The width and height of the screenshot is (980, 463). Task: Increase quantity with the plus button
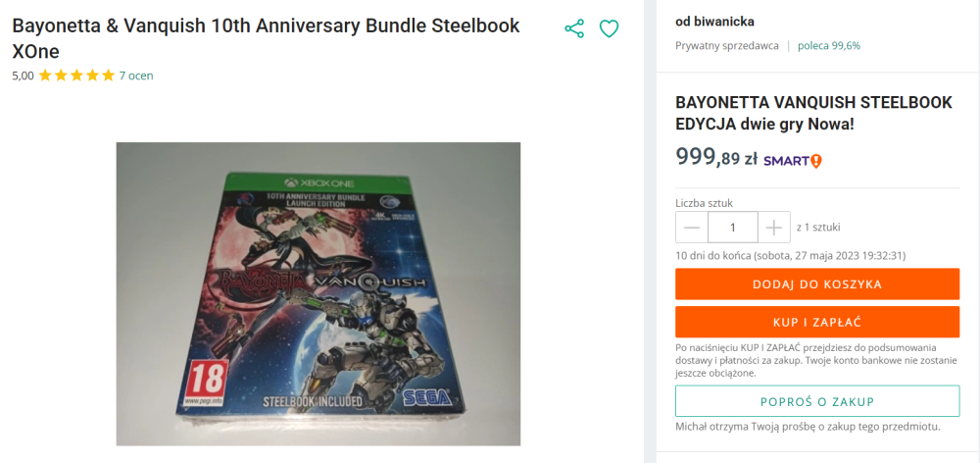pyautogui.click(x=774, y=228)
